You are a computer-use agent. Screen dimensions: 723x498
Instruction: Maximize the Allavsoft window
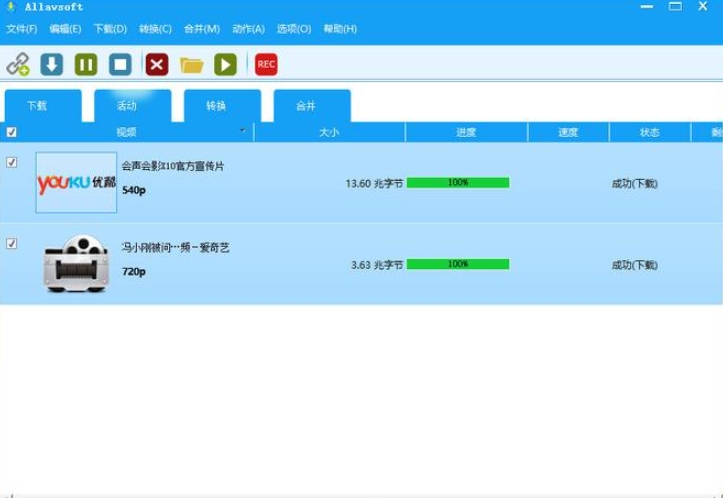[676, 6]
